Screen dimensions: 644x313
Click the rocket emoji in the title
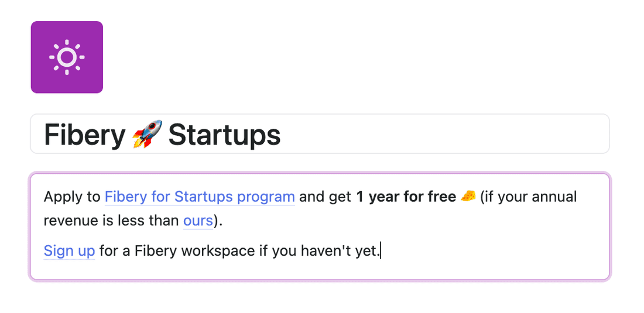[x=146, y=135]
